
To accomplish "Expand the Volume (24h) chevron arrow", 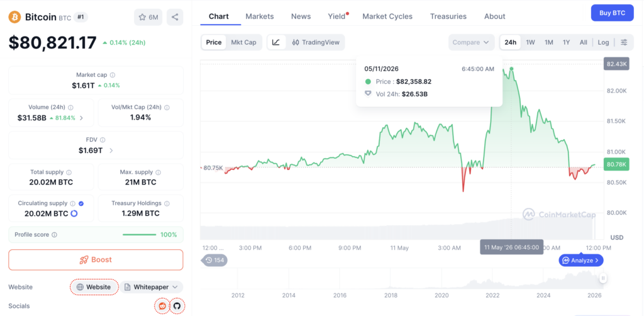I will point(81,118).
